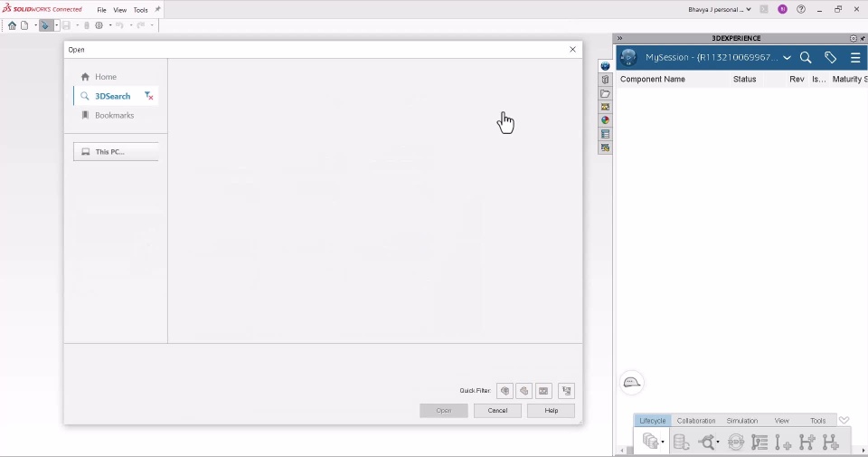Click the Help button in Open dialog
The image size is (868, 457).
(551, 411)
